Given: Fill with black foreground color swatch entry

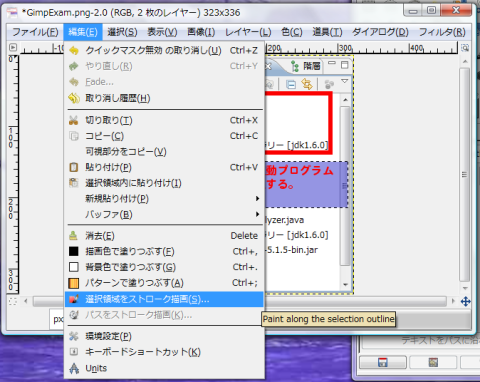Looking at the screenshot, I should pyautogui.click(x=74, y=251).
